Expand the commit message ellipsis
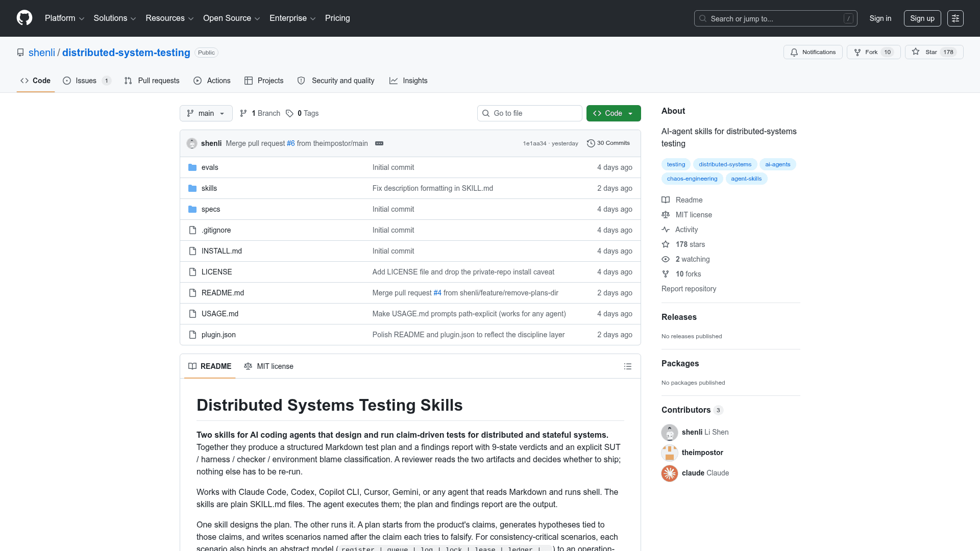The image size is (980, 551). click(x=379, y=143)
